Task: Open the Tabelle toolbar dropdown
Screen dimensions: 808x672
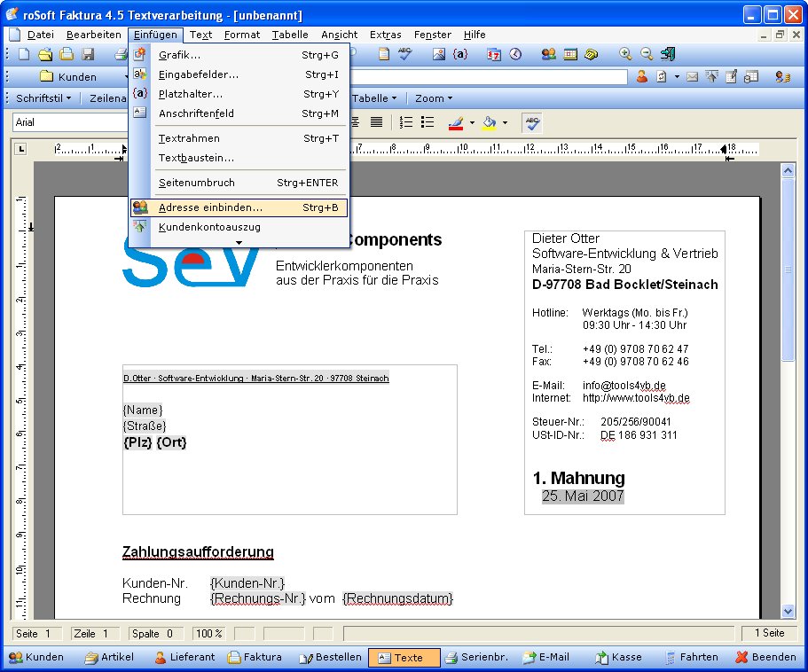Action: pos(375,98)
